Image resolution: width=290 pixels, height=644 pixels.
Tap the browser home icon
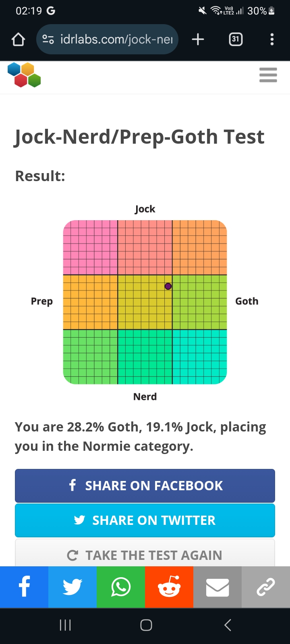click(x=19, y=39)
